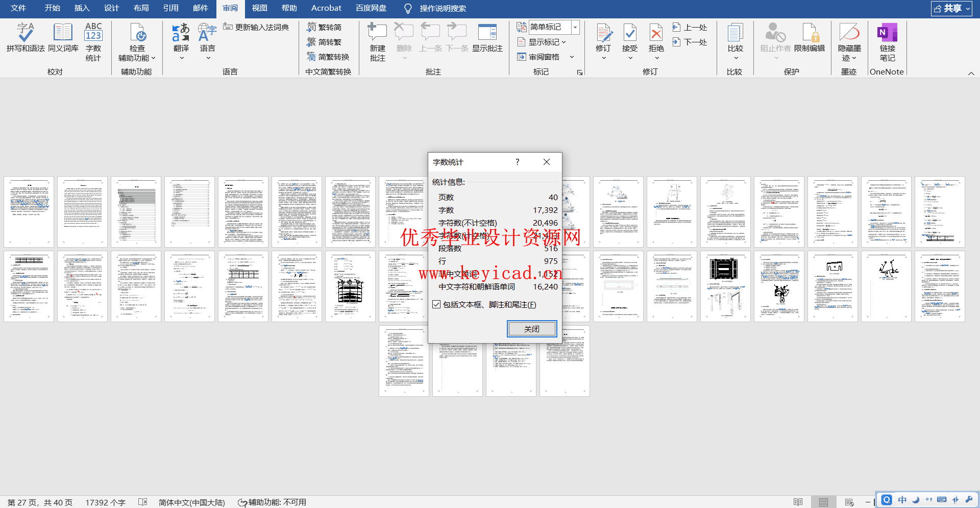Open the Acrobat tab

tap(326, 8)
